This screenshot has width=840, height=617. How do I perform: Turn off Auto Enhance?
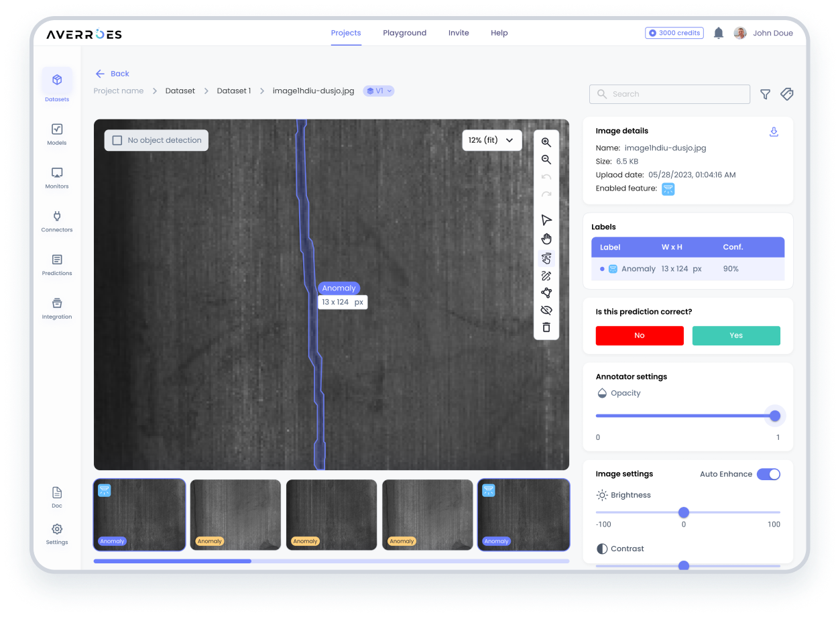(768, 474)
